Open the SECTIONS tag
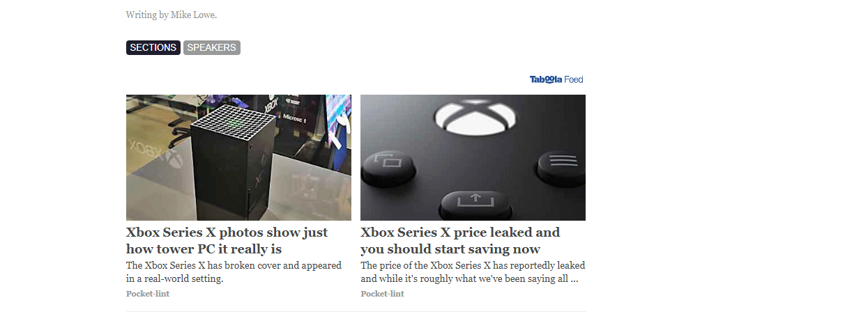The height and width of the screenshot is (323, 868). (153, 47)
